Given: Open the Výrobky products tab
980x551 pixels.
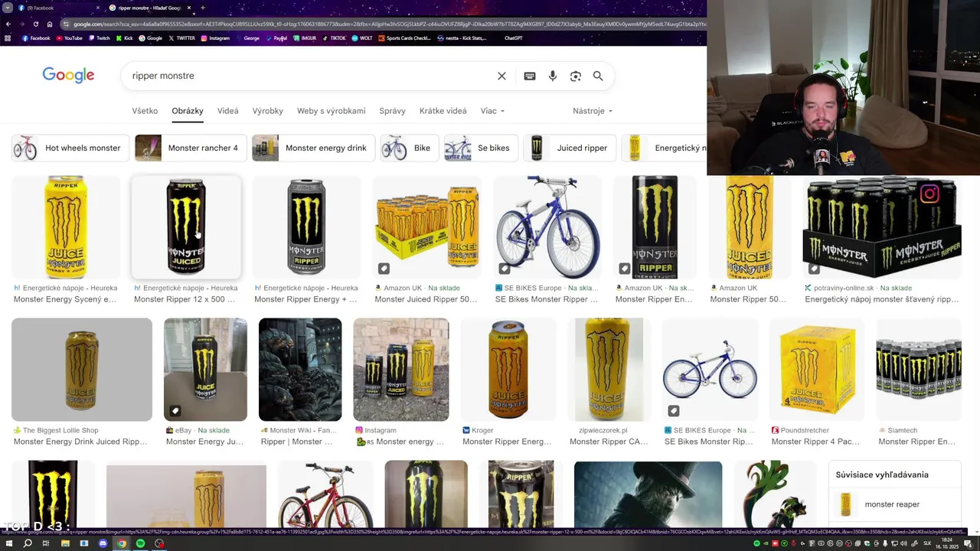Looking at the screenshot, I should tap(268, 111).
